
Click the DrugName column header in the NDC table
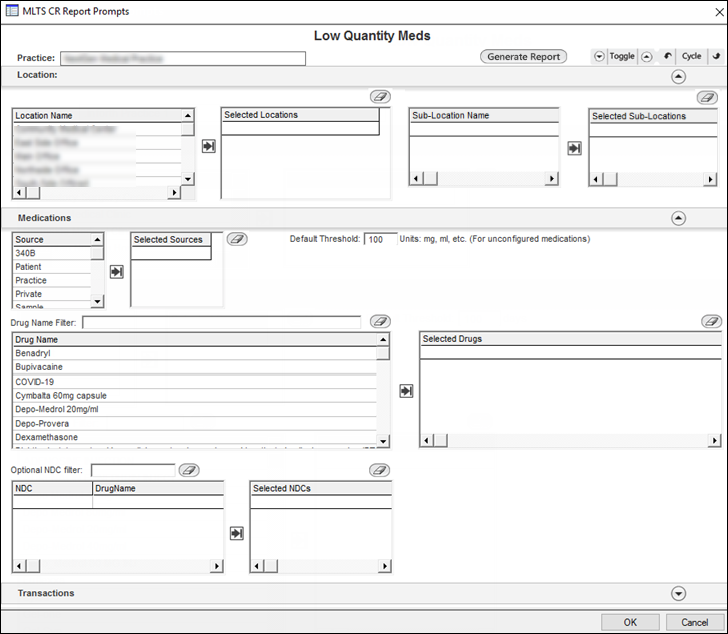click(x=158, y=488)
